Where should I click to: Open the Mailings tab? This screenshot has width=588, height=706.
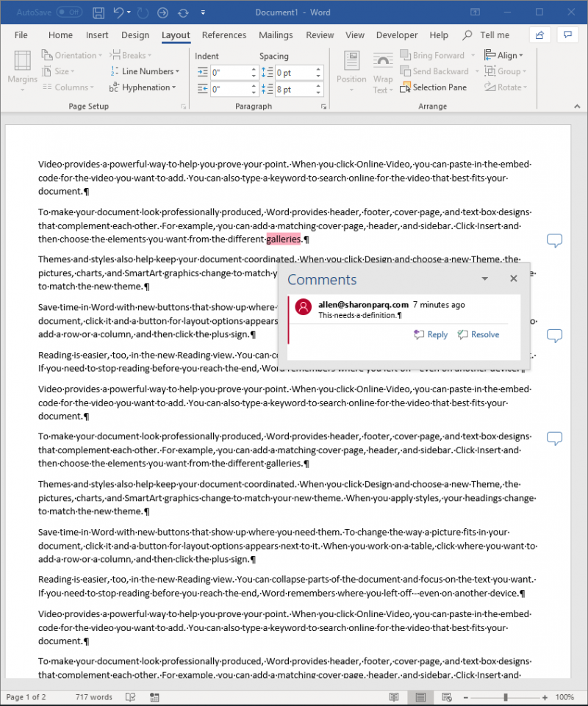276,35
